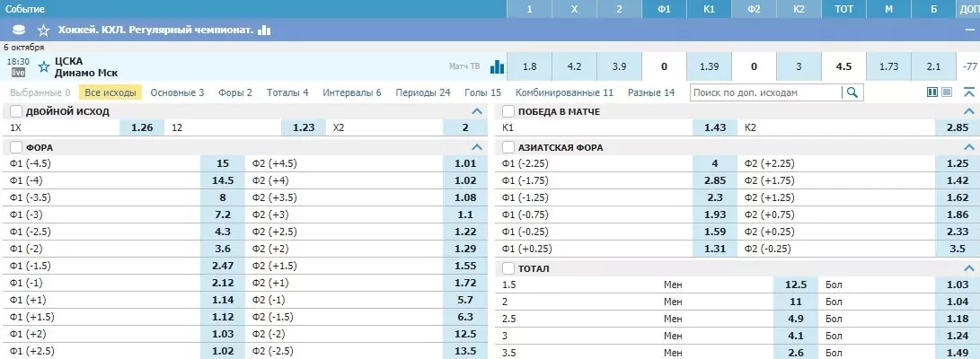The width and height of the screenshot is (980, 359).
Task: Collapse the league section with minus icon
Action: 968,30
